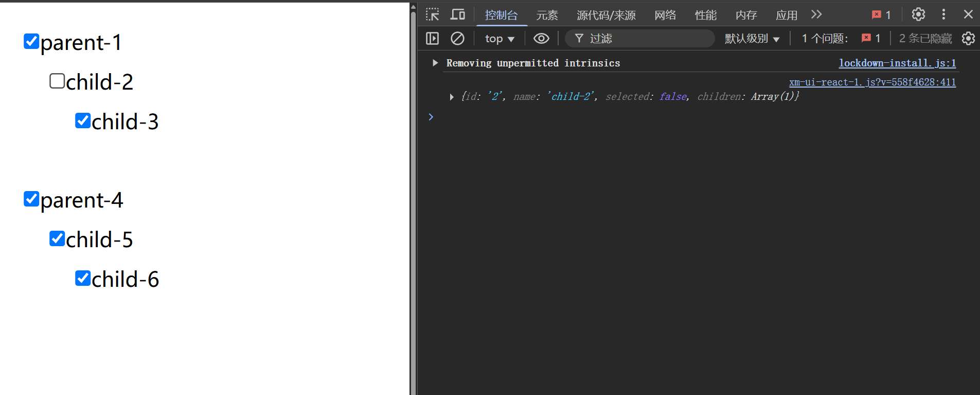Screen dimensions: 980x395
Task: Open DevTools settings gear in tab bar
Action: tap(918, 14)
